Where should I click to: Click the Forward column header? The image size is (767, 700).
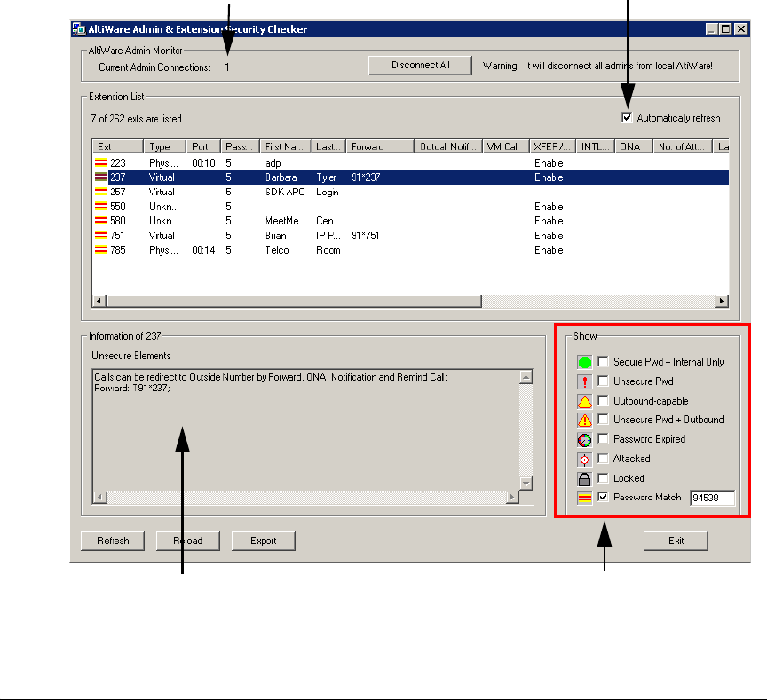[x=381, y=146]
